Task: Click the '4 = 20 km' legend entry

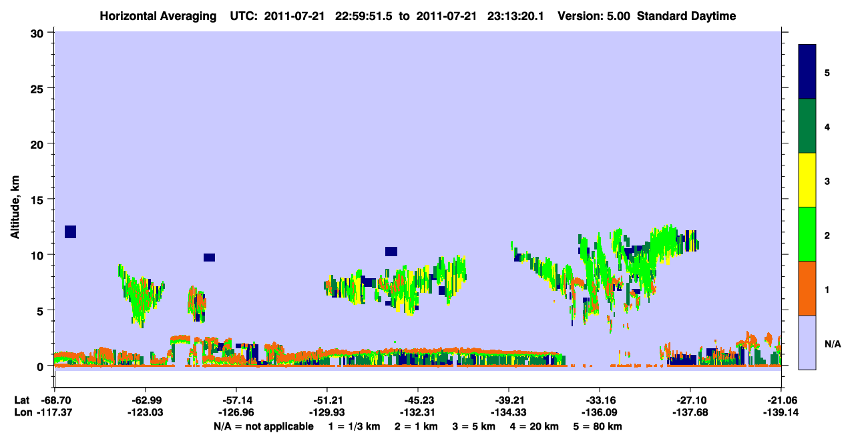Action: [535, 426]
